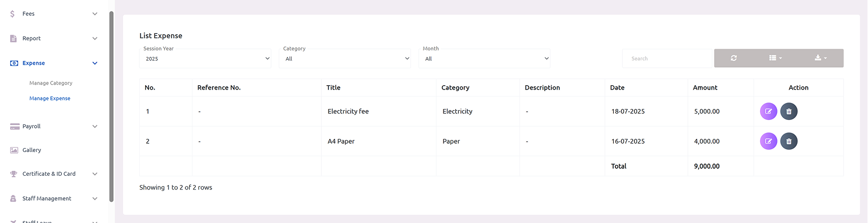Open the Session Year dropdown
Viewport: 868px width, 223px height.
(205, 59)
